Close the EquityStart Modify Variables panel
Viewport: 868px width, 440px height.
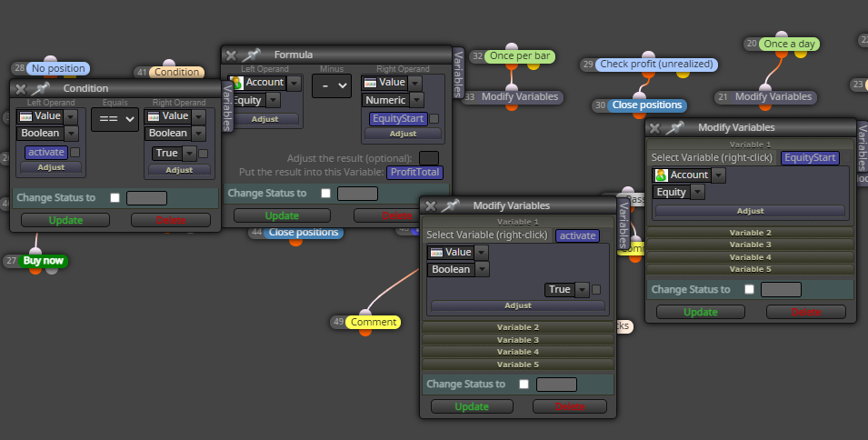pyautogui.click(x=655, y=128)
